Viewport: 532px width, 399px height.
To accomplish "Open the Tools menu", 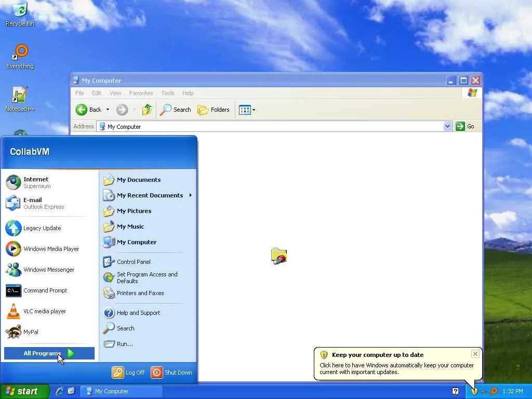I will point(168,93).
